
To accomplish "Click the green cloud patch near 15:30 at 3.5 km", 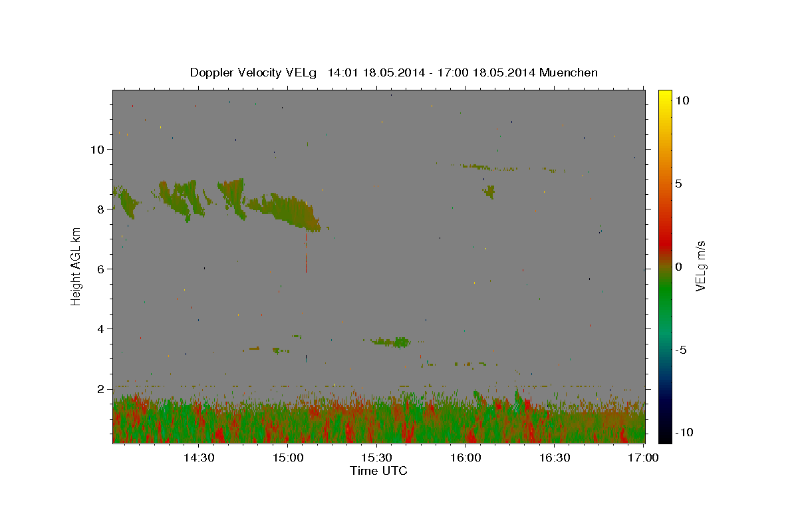I will click(392, 342).
